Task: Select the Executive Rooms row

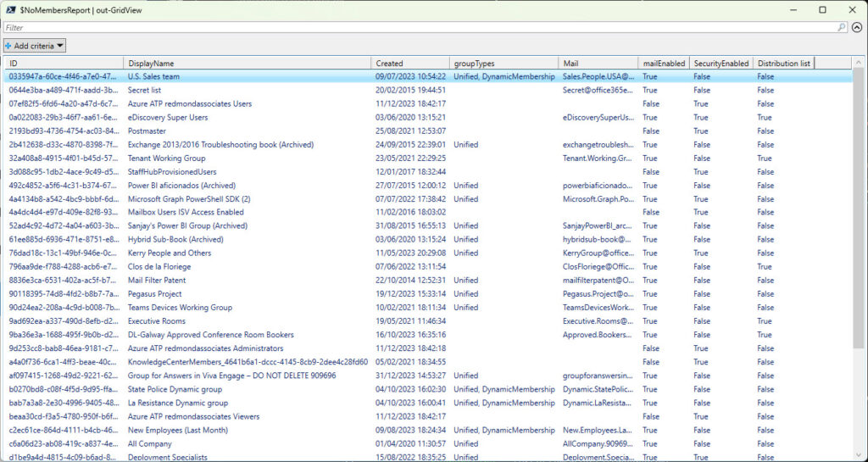Action: coord(428,321)
